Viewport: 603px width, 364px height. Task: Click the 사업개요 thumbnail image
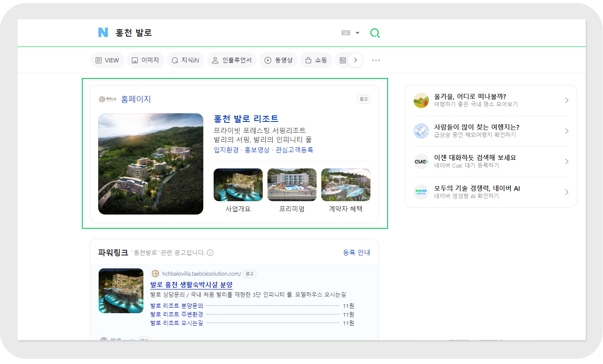pyautogui.click(x=238, y=185)
